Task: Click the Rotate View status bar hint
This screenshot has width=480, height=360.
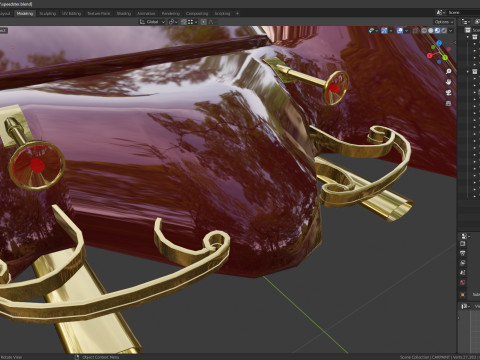Action: tap(12, 357)
